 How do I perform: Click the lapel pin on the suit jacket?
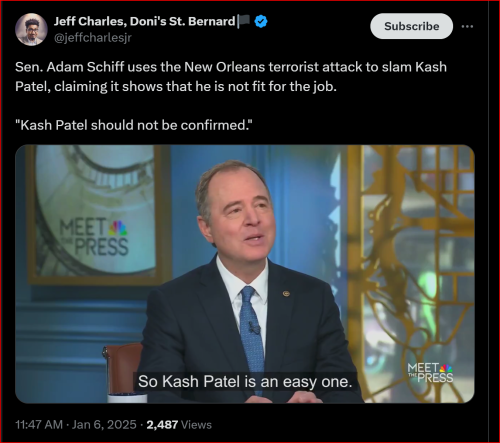coord(286,293)
